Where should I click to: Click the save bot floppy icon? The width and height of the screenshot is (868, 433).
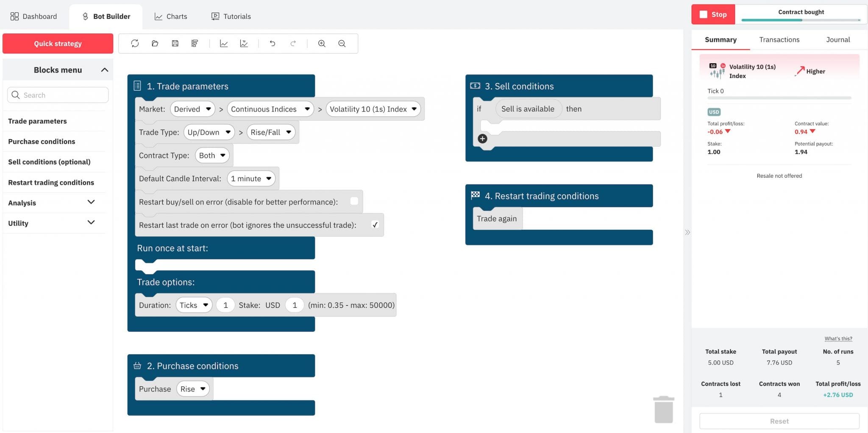(175, 43)
